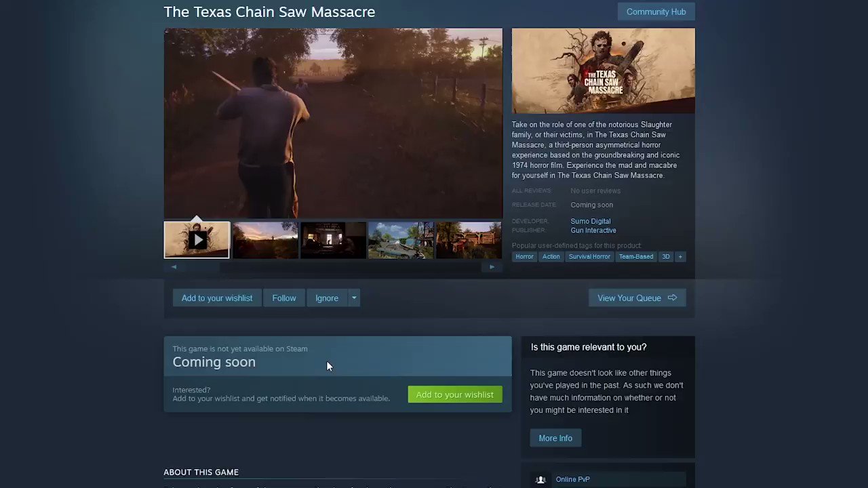The width and height of the screenshot is (868, 488).
Task: Open the Community Hub
Action: pyautogui.click(x=656, y=12)
